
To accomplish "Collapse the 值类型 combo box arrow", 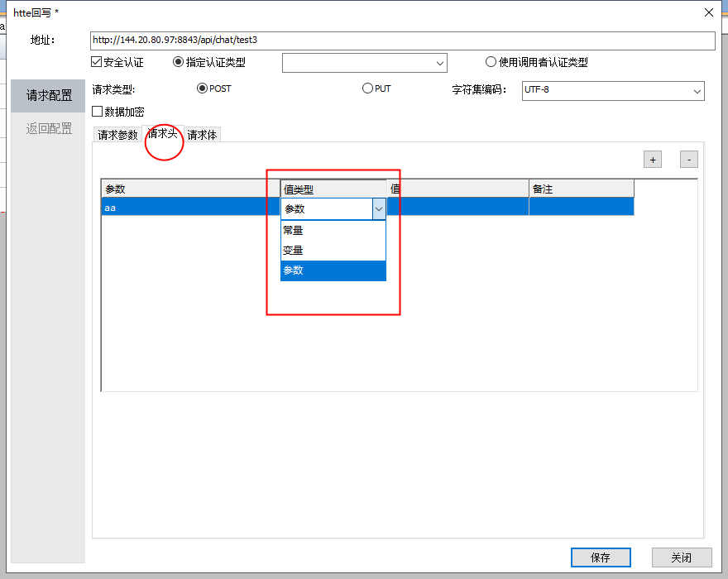I will [x=379, y=209].
